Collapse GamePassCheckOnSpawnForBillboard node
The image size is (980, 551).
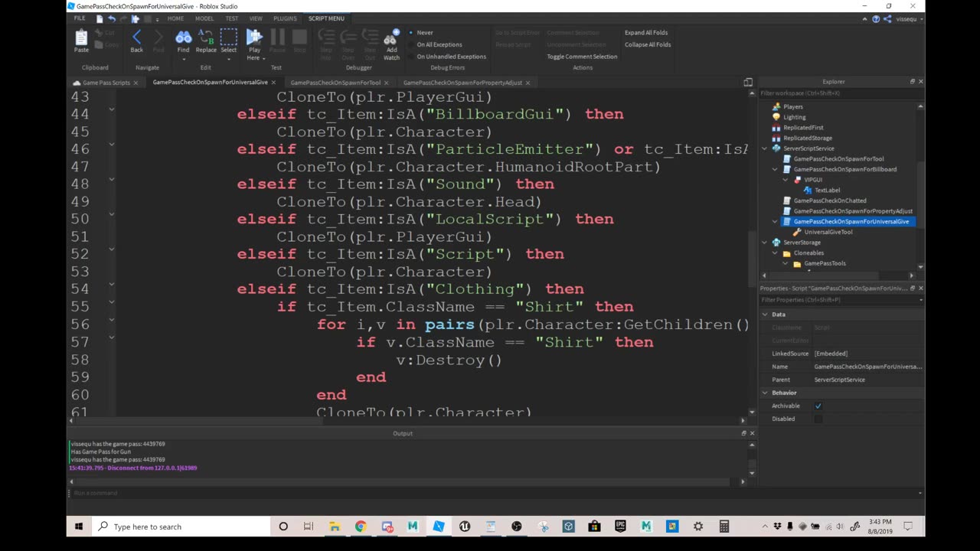coord(775,169)
